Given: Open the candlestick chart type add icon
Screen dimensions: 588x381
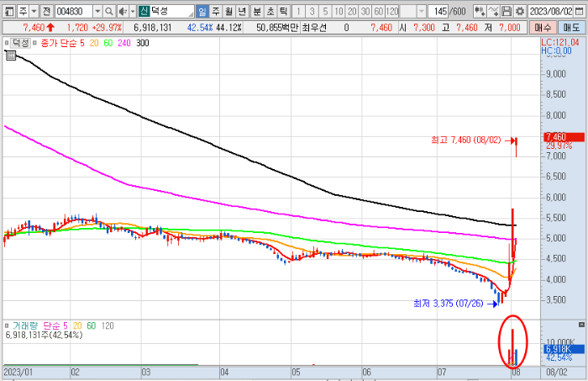Looking at the screenshot, I should click(480, 12).
